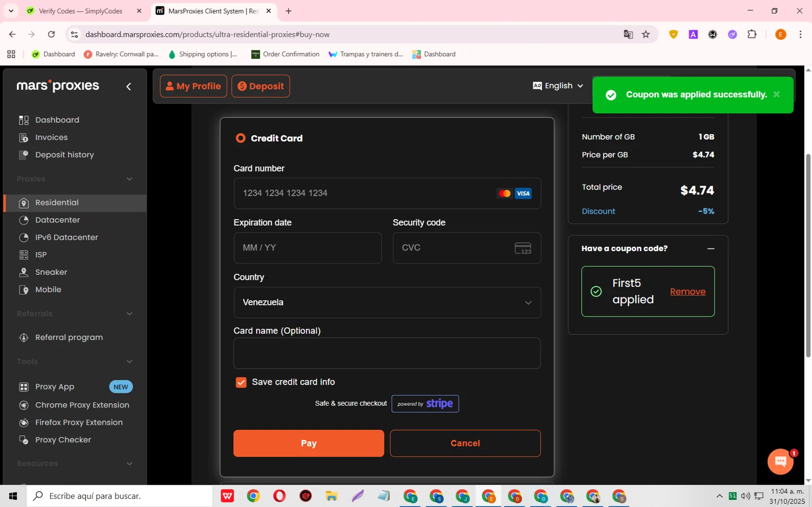The height and width of the screenshot is (507, 812).
Task: Uncheck Save credit card info
Action: pyautogui.click(x=241, y=383)
